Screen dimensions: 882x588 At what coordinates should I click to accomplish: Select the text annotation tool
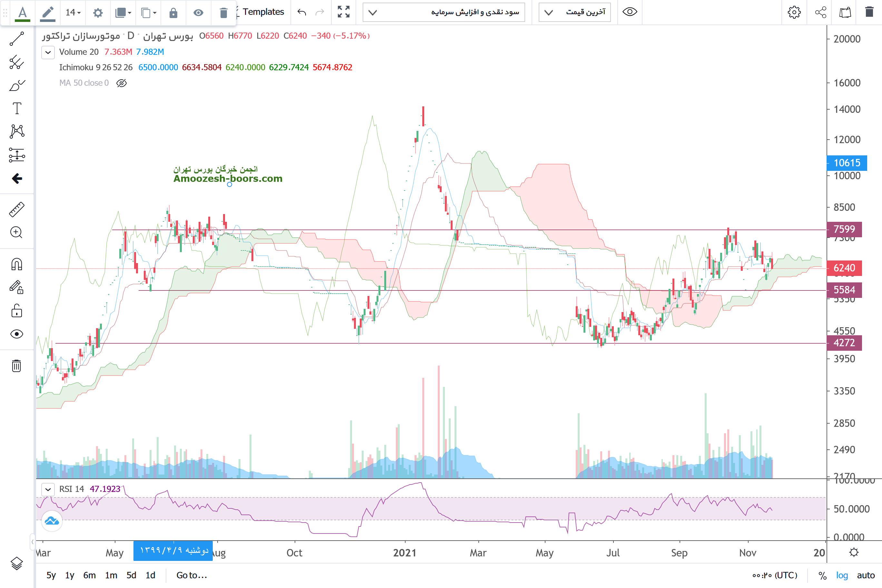(x=16, y=109)
